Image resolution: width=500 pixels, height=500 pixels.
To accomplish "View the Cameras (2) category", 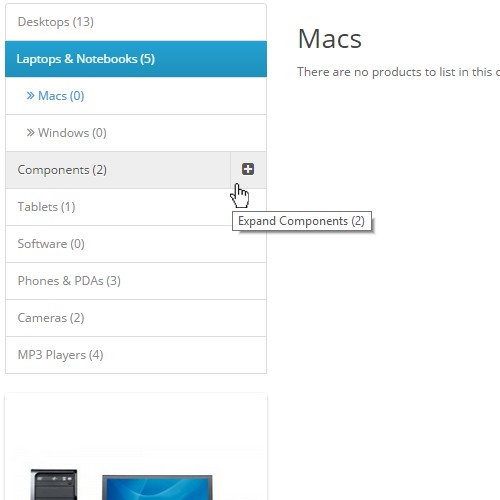I will pyautogui.click(x=136, y=318).
